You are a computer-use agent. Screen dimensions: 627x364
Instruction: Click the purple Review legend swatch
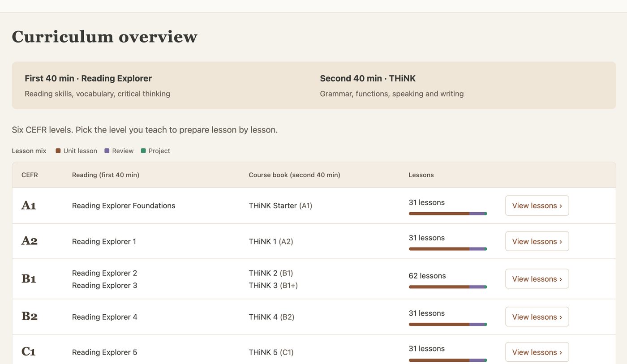tap(107, 151)
